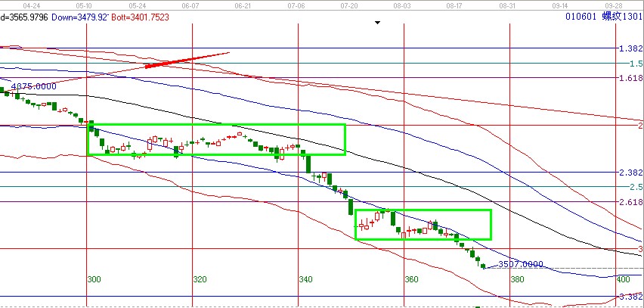Select the smaller lower green rectangle box
Viewport: 644px width, 308px height.
(423, 210)
